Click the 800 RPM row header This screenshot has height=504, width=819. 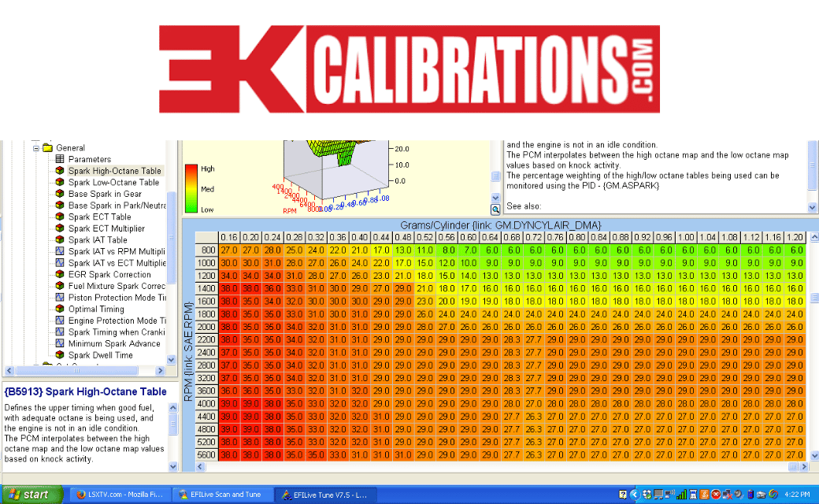click(206, 250)
